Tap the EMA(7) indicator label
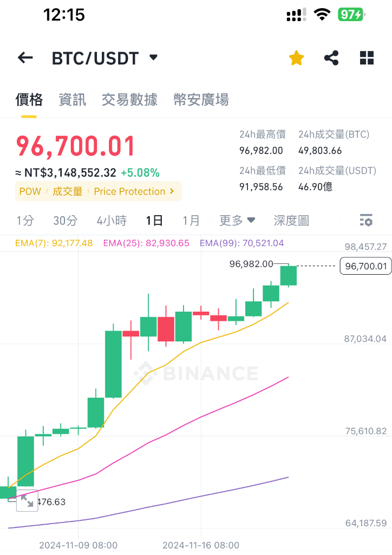This screenshot has height=555, width=392. (x=54, y=243)
